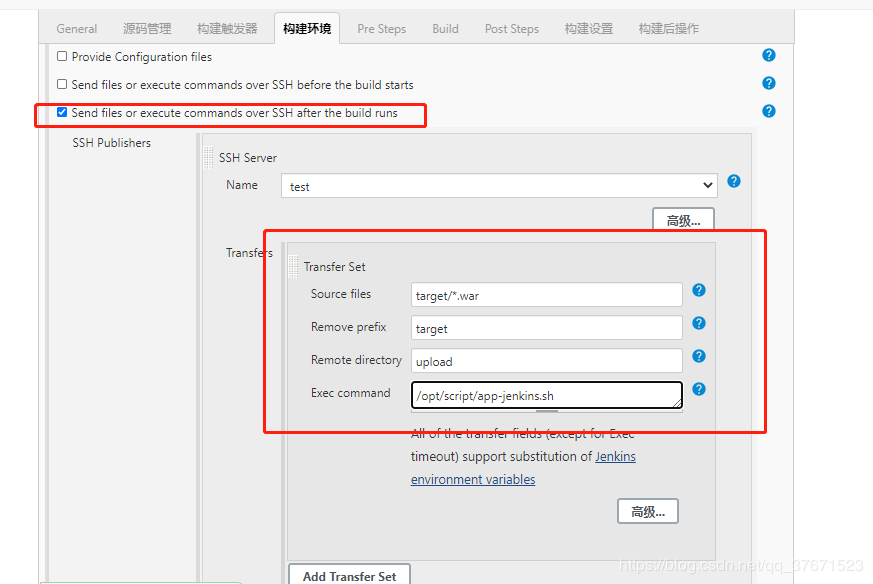Image resolution: width=873 pixels, height=584 pixels.
Task: Click inside the Exec command field
Action: (545, 395)
